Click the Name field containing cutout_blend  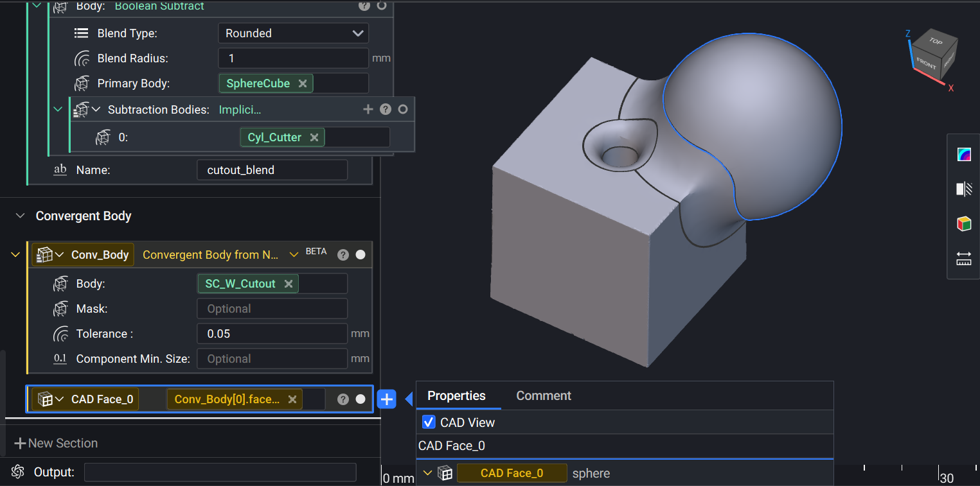[x=272, y=170]
